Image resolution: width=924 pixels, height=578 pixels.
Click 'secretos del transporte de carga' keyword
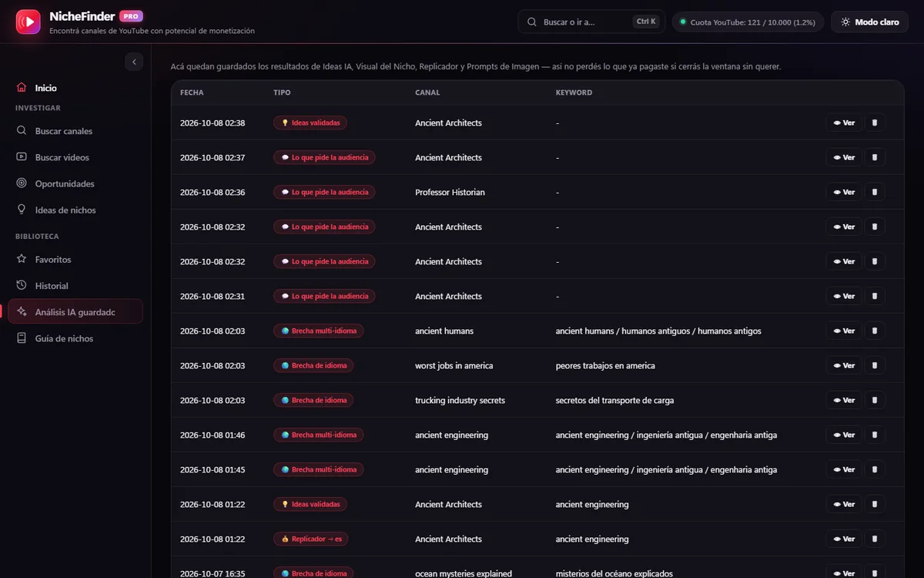click(614, 400)
